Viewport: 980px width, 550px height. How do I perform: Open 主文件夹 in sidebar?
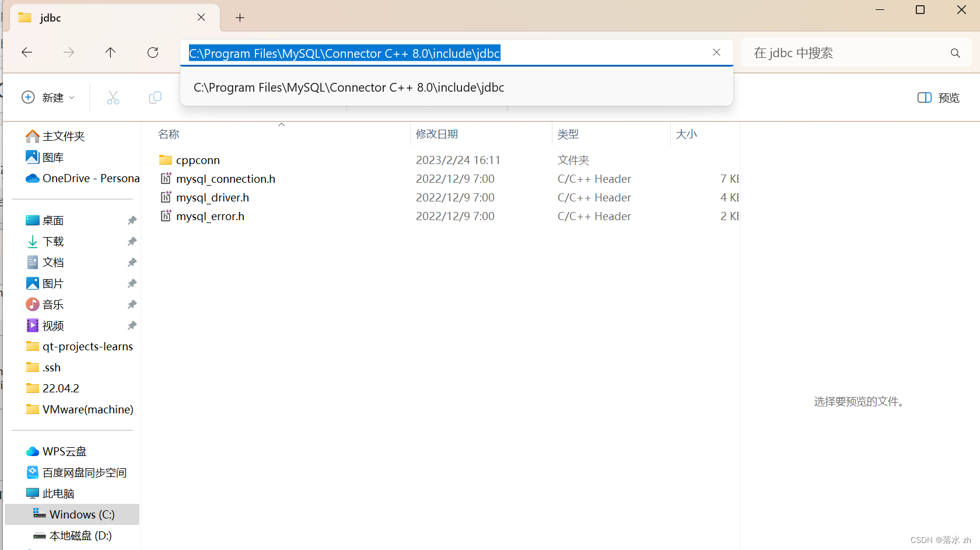pyautogui.click(x=55, y=136)
